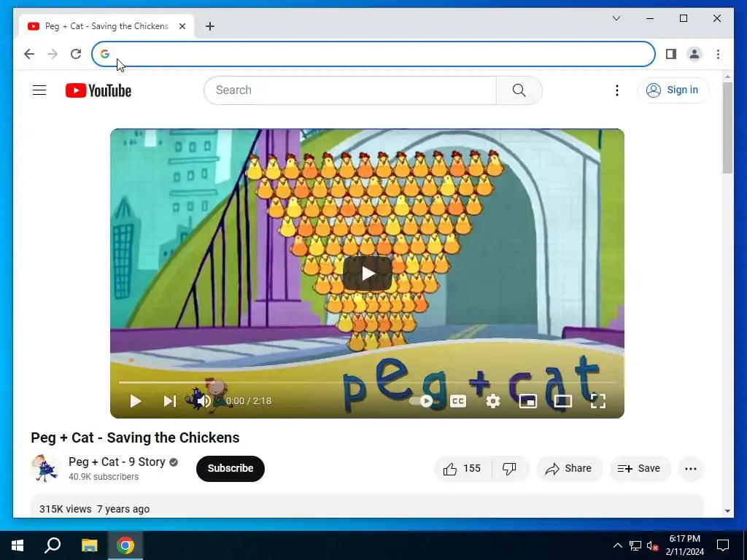Open File Explorer from taskbar
The width and height of the screenshot is (747, 560).
point(89,545)
